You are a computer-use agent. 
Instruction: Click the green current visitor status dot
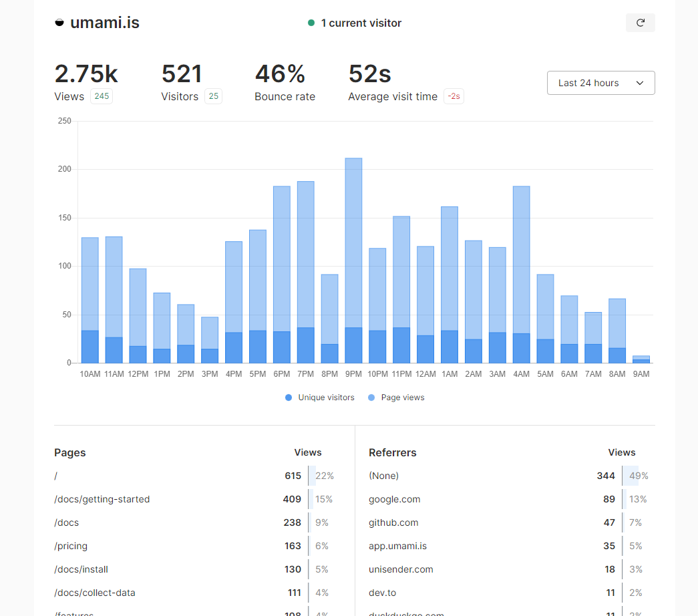tap(311, 23)
